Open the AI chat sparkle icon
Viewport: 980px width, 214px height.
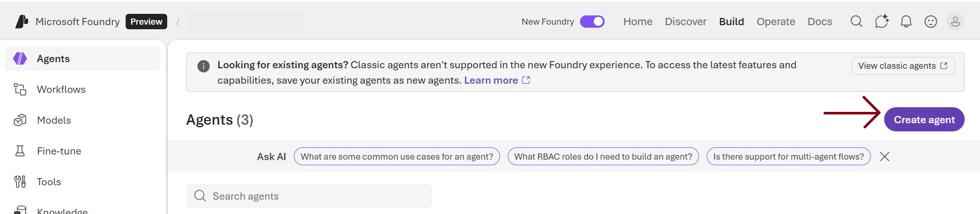(x=881, y=22)
